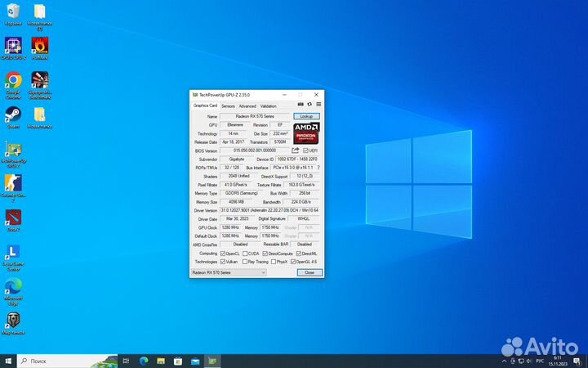Open Steam desktop shortcut
Screen dimensions: 588x368
[x=13, y=115]
